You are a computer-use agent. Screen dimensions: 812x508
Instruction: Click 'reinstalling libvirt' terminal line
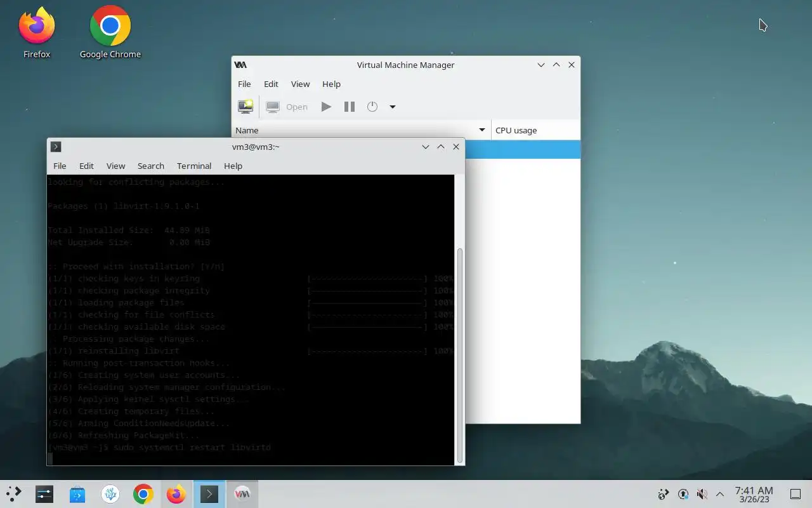coord(114,351)
